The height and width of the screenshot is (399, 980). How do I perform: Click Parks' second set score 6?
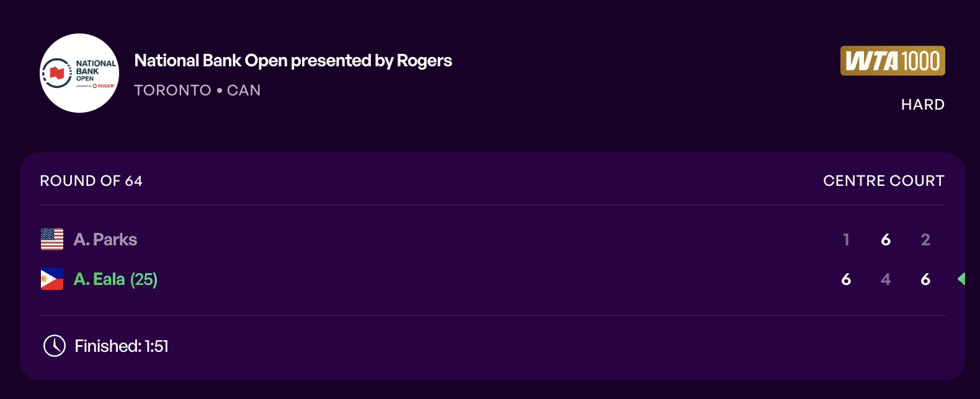(886, 240)
